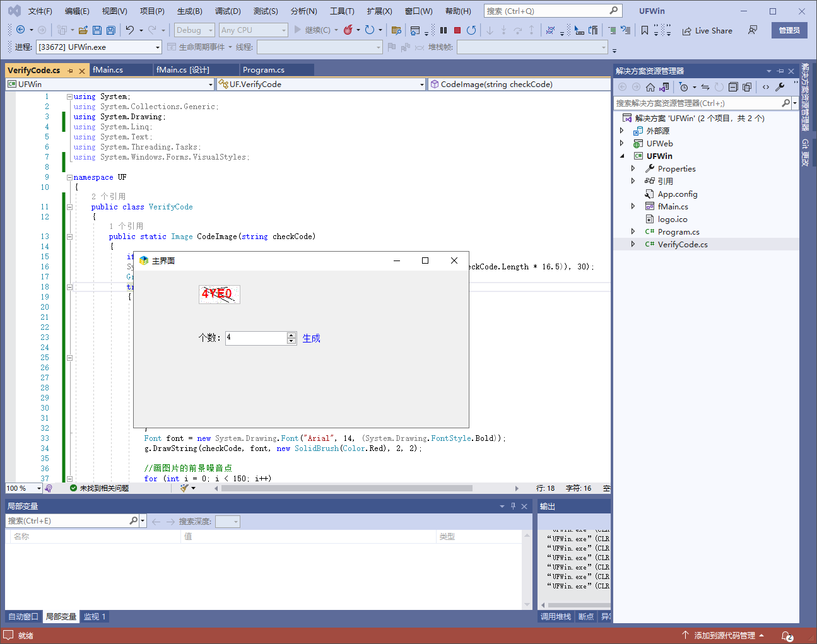
Task: Collapse the namespace UF code region
Action: [x=69, y=177]
